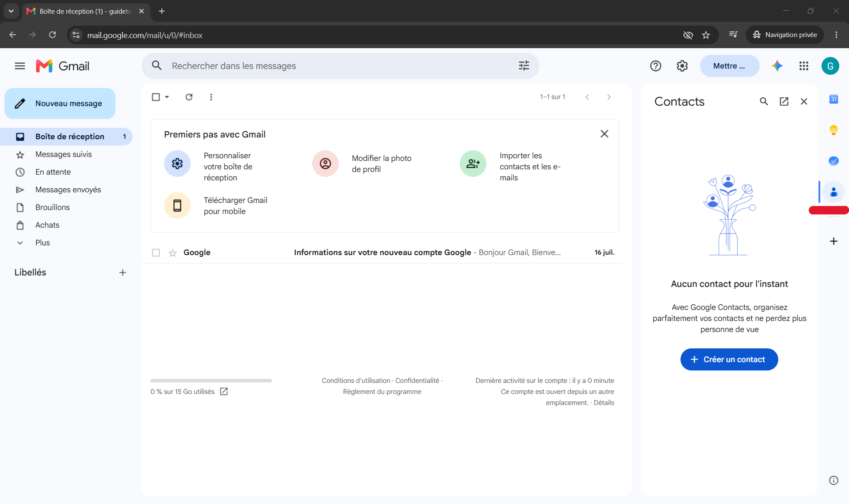Search contacts using magnifier in Contacts panel
The width and height of the screenshot is (849, 504).
(x=764, y=101)
